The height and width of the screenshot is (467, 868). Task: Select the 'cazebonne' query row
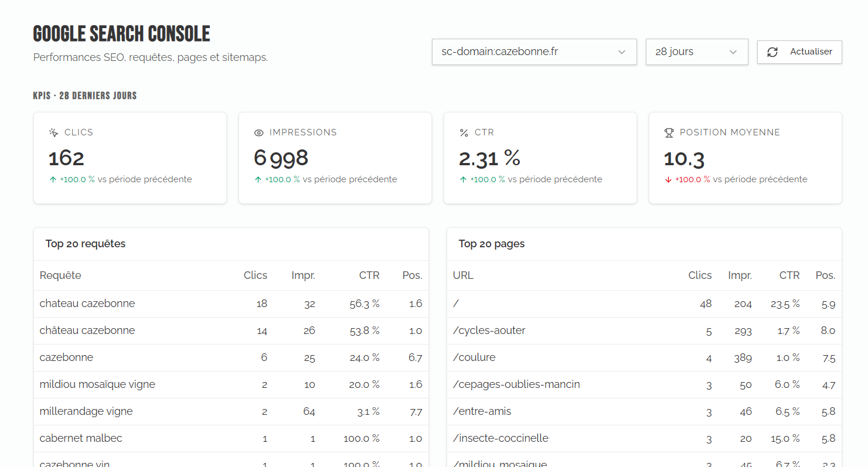[x=231, y=357]
